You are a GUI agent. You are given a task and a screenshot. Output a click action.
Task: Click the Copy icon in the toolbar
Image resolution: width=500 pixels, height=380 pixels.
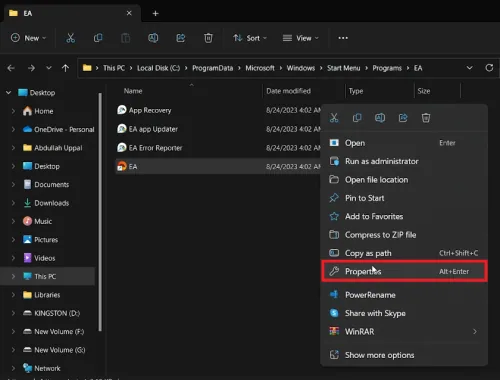point(98,38)
